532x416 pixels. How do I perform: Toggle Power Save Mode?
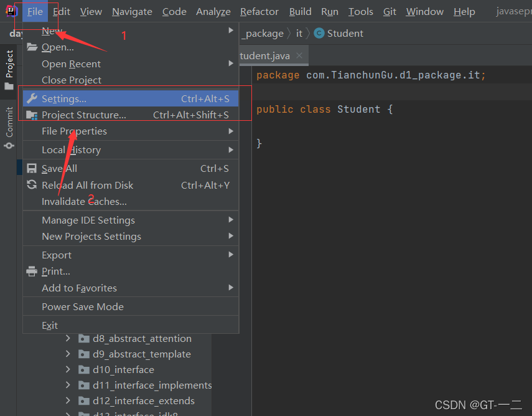point(131,306)
